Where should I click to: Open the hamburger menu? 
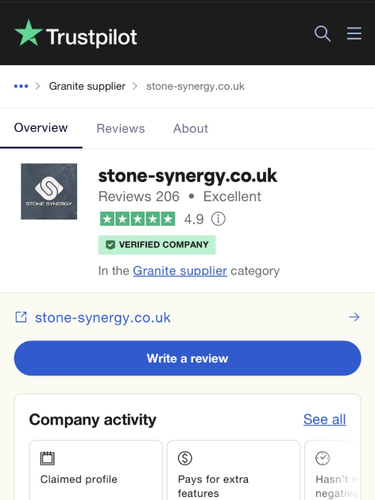354,33
